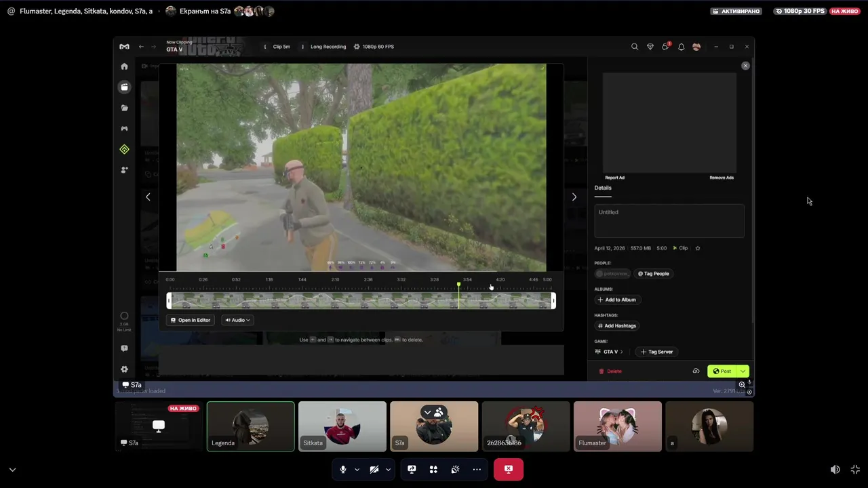Viewport: 868px width, 488px height.
Task: Open the 1080p 60 FPS recording settings
Action: 374,47
